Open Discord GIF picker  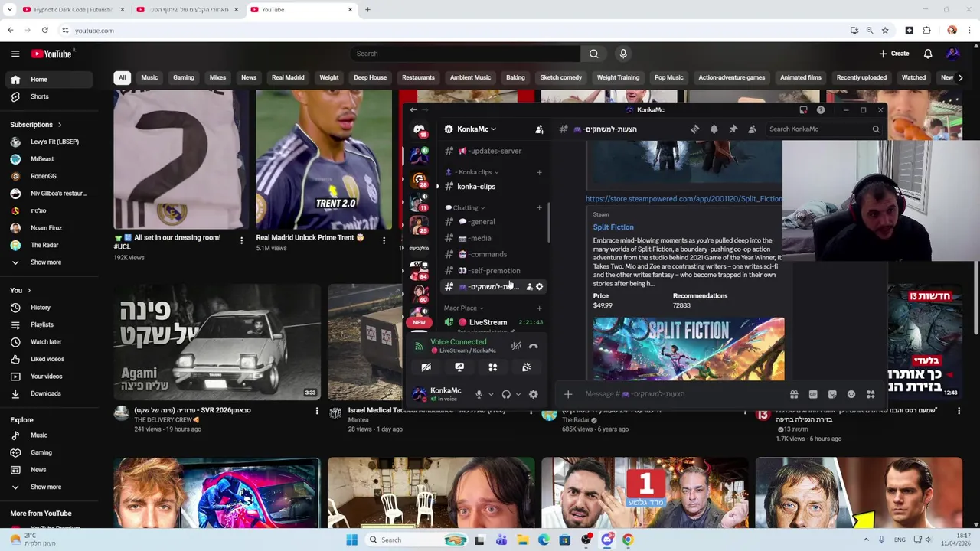click(813, 394)
